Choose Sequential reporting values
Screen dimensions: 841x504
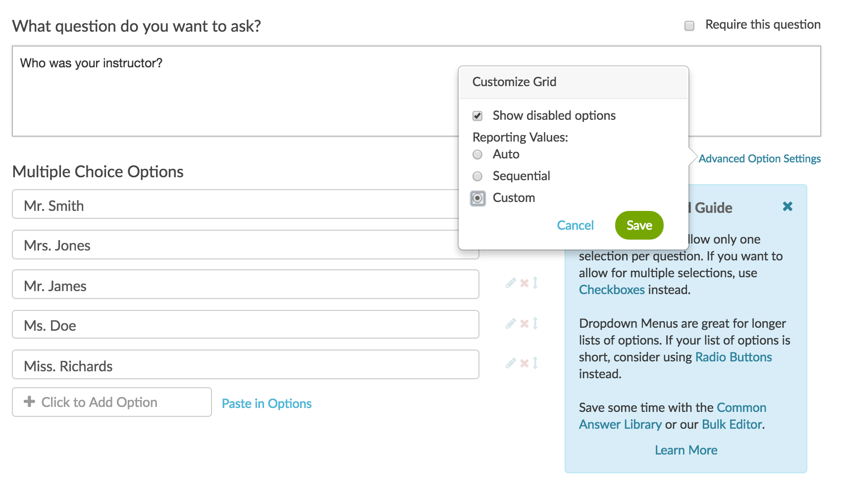[x=477, y=176]
